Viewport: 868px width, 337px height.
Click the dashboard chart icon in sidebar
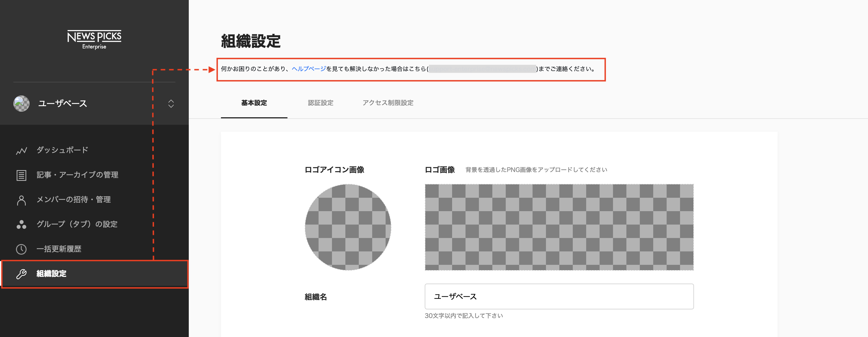click(x=21, y=150)
